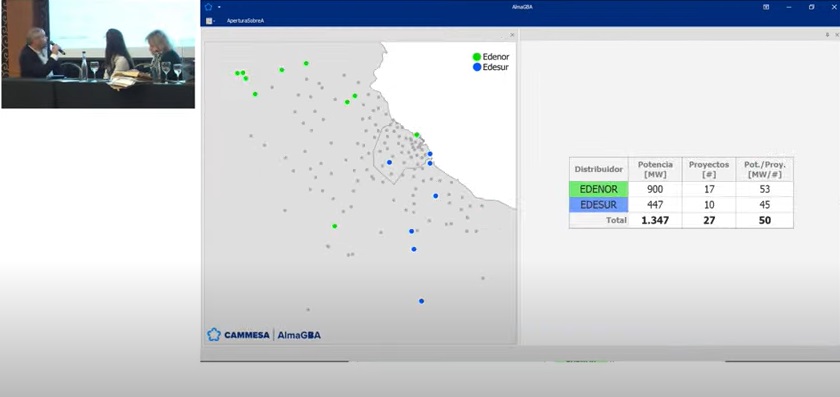Click the CAMMESA logo on the map
Image resolution: width=840 pixels, height=397 pixels.
(x=238, y=335)
